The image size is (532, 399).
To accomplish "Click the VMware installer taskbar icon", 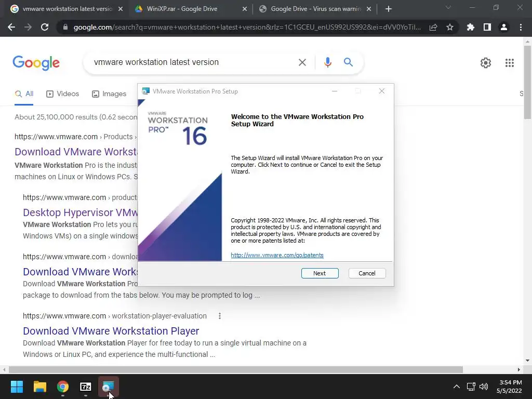I will 109,387.
